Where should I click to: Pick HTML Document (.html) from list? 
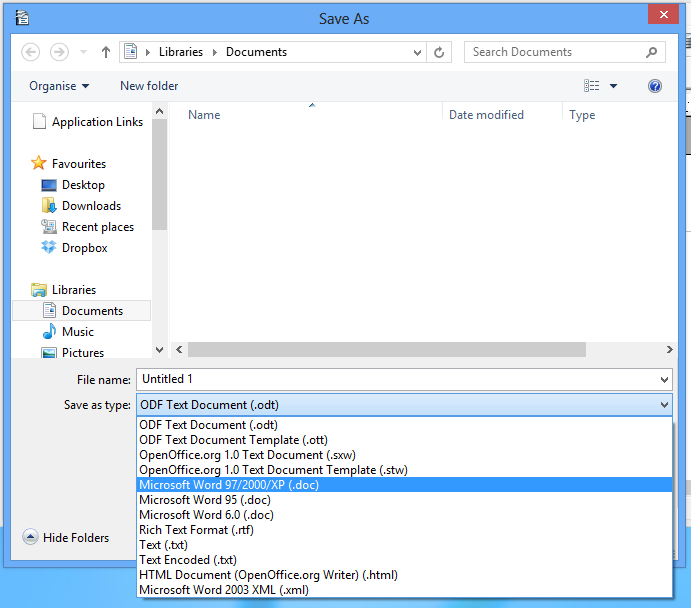pyautogui.click(x=268, y=575)
